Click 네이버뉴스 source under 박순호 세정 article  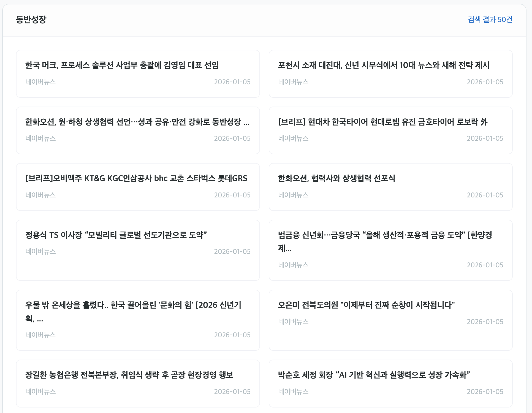point(293,392)
